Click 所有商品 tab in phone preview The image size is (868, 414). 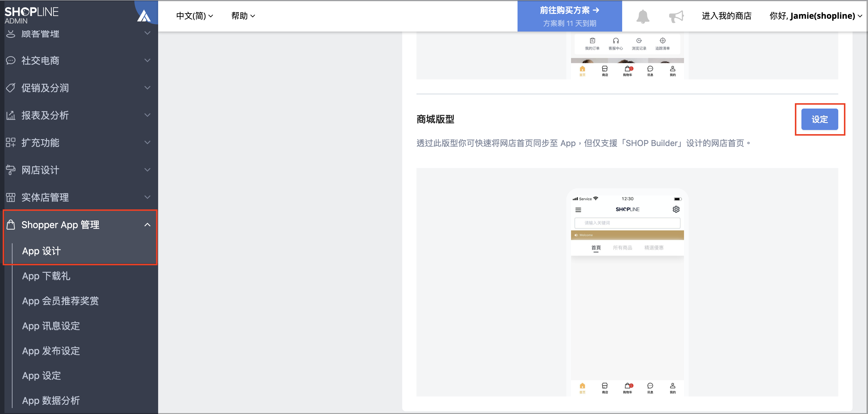(x=622, y=248)
